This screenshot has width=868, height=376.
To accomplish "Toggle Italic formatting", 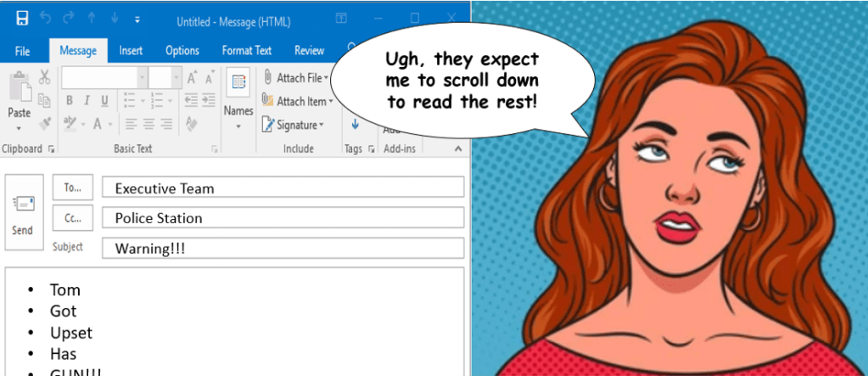I will click(x=87, y=101).
